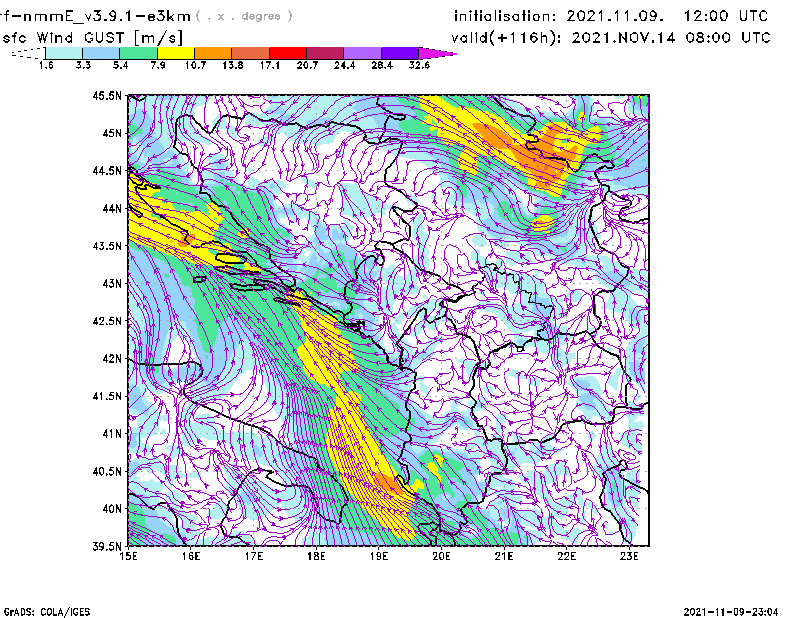
Task: Click the magenta arrow end of colorbar
Action: click(x=436, y=53)
